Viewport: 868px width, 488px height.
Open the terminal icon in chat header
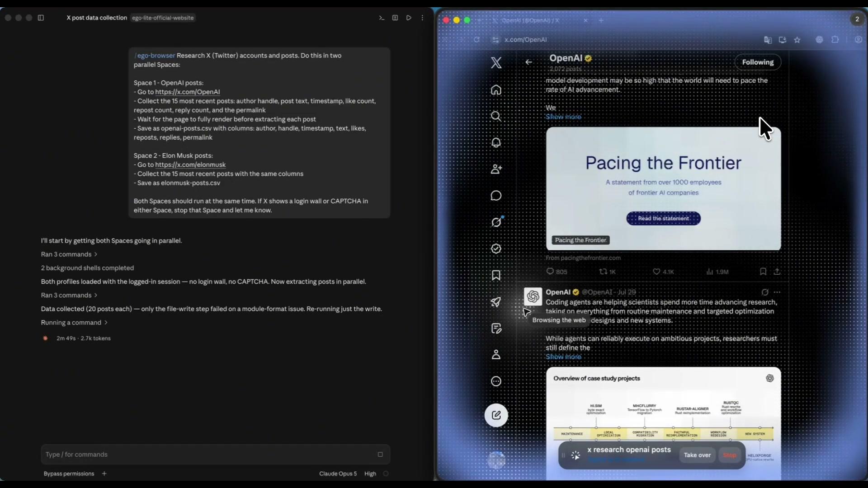(x=382, y=18)
